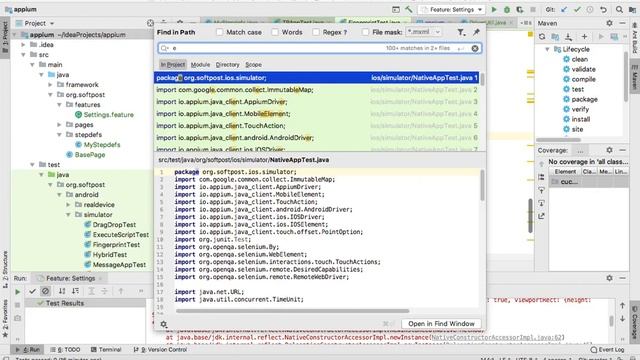The image size is (640, 360).
Task: Open the TODO tool window tab
Action: (66, 350)
